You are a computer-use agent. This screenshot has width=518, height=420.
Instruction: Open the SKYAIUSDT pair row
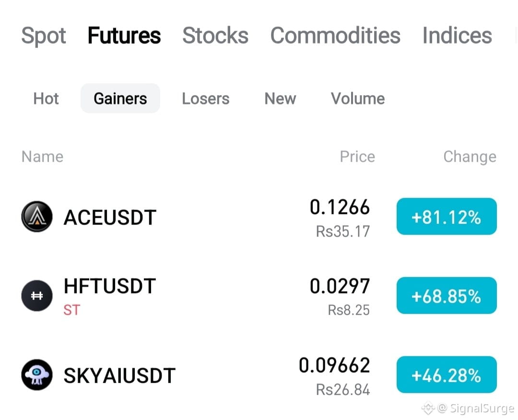(x=259, y=375)
